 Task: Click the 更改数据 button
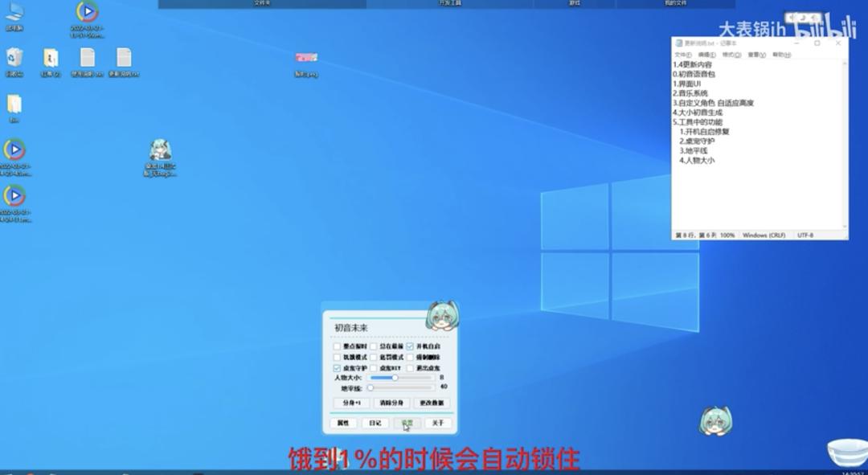[432, 403]
